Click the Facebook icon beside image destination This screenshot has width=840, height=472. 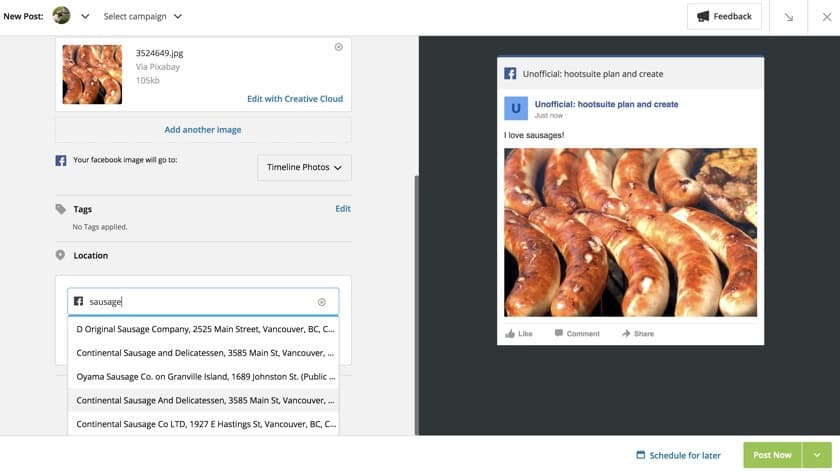[x=61, y=160]
